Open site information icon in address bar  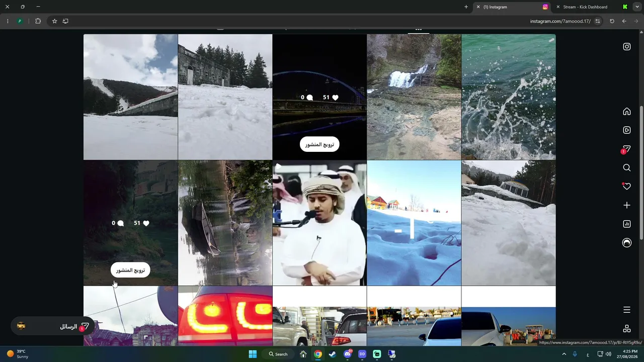coord(598,21)
